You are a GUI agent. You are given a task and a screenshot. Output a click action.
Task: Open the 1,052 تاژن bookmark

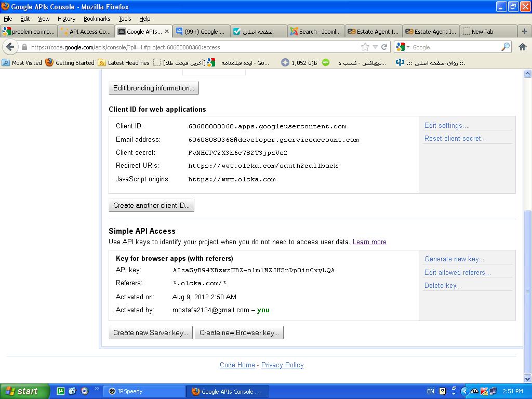coord(300,63)
